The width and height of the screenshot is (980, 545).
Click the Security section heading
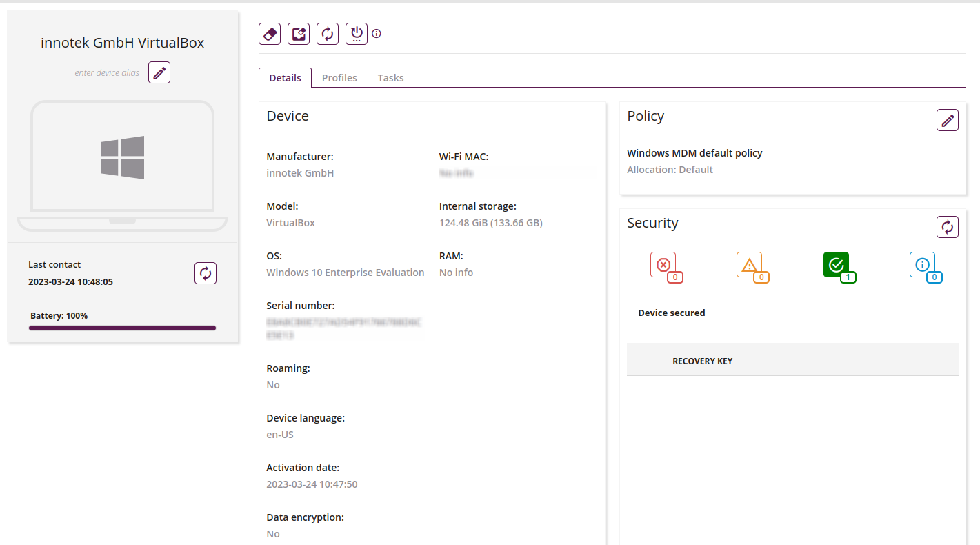click(x=652, y=223)
